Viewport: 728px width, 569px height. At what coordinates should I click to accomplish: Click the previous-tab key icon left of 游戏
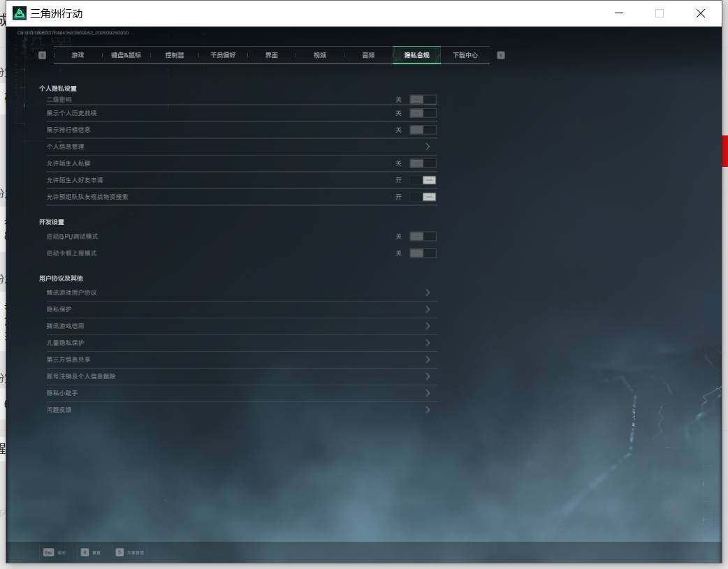pyautogui.click(x=42, y=55)
